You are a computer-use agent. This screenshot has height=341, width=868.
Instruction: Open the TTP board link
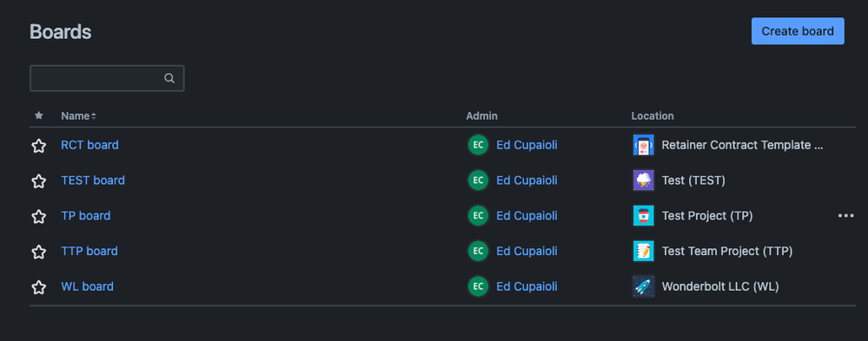coord(89,251)
